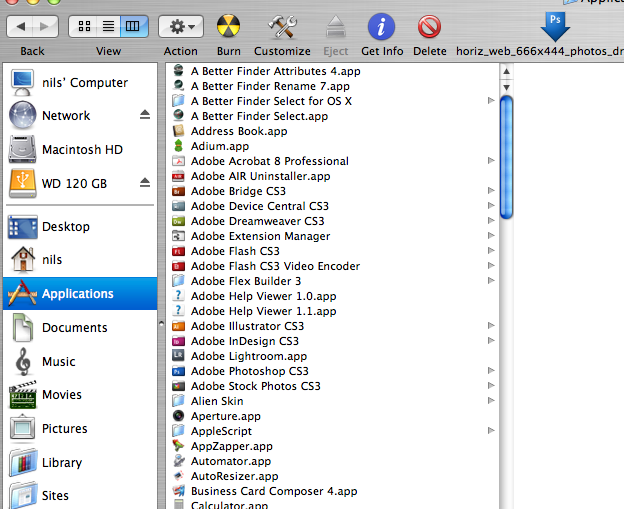Viewport: 624px width, 509px height.
Task: Select Address Book.app icon
Action: [x=178, y=131]
